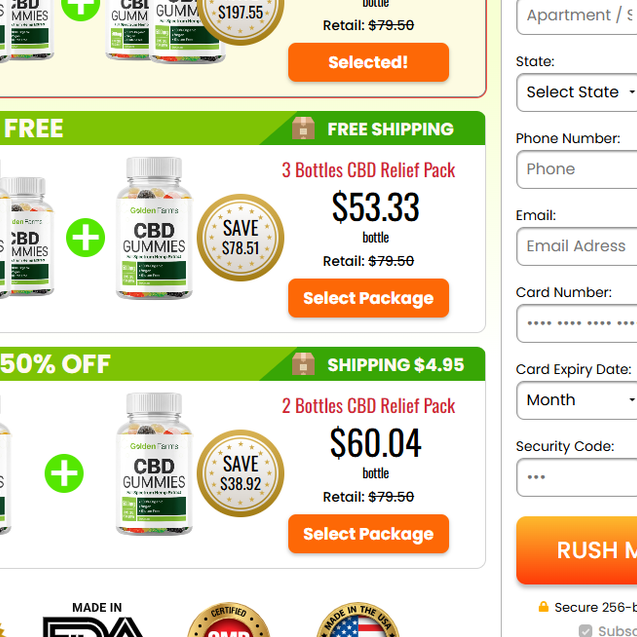Focus the Email Adress input field
This screenshot has width=637, height=637.
(x=577, y=246)
